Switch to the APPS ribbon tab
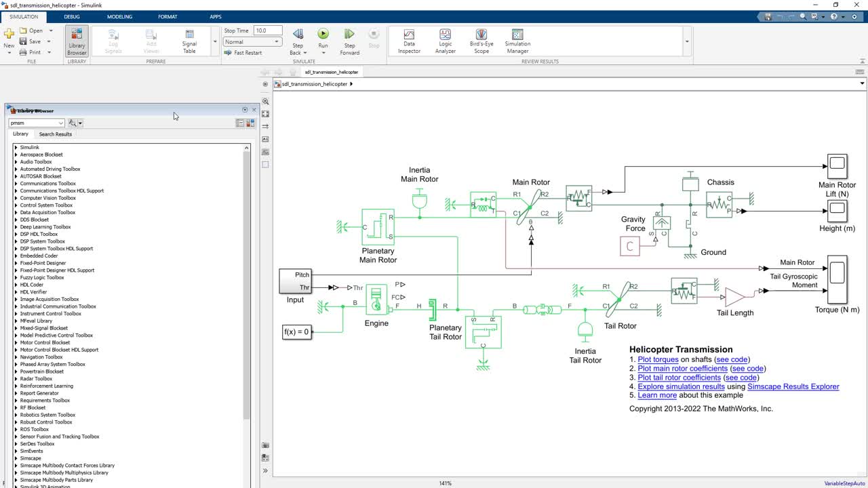 pyautogui.click(x=216, y=16)
